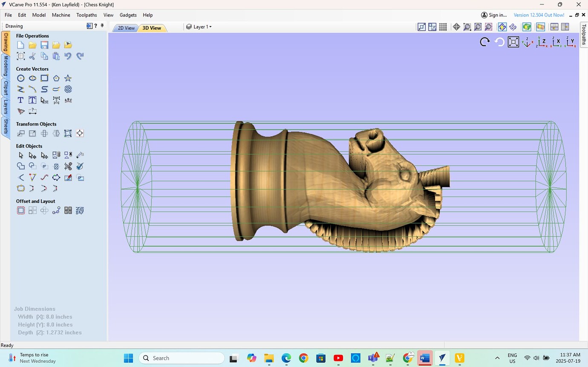The width and height of the screenshot is (588, 367).
Task: Toggle the grid visibility
Action: pos(443,26)
